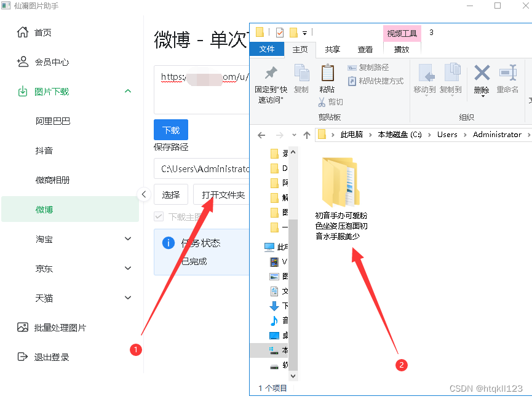Toggle the 下载主图 checkbox
Viewport: 532px width, 399px height.
click(159, 217)
